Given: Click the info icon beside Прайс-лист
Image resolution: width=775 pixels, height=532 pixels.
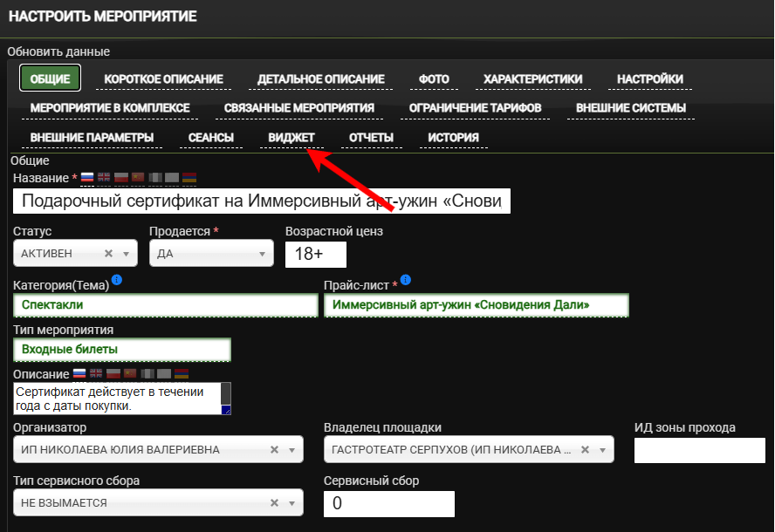Looking at the screenshot, I should pyautogui.click(x=405, y=281).
